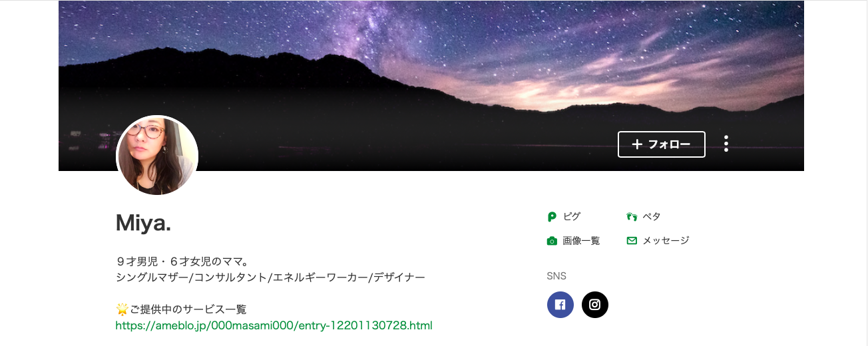This screenshot has height=346, width=868.
Task: Visit the Facebook SNS icon
Action: (x=560, y=305)
